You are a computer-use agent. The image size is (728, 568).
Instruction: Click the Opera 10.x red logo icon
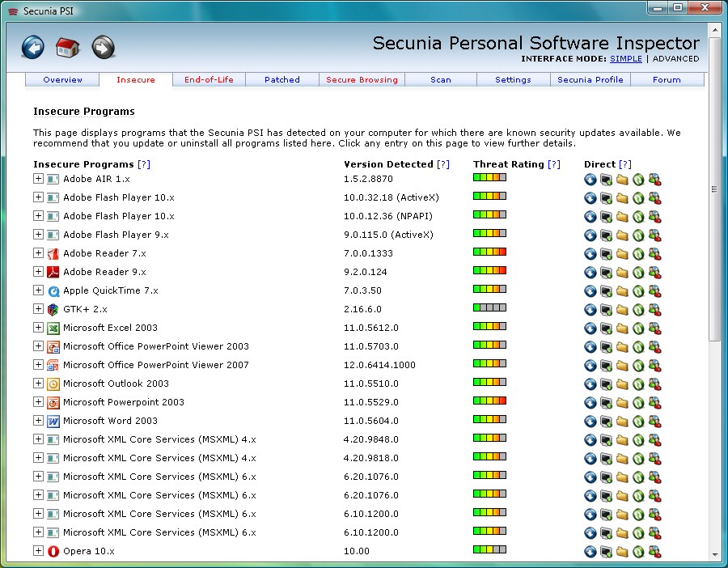point(53,551)
